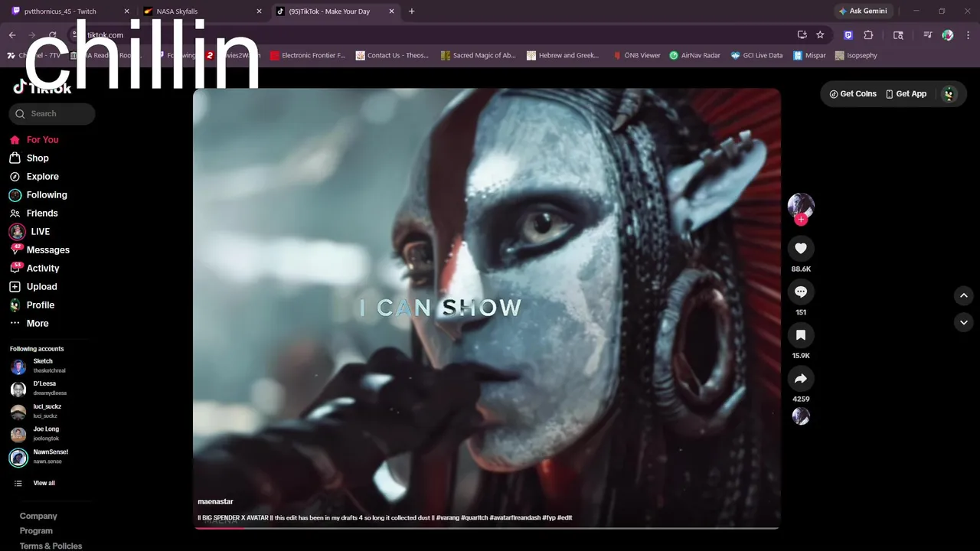Open the Chrome profile avatar
Viewport: 980px width, 551px height.
tap(948, 35)
